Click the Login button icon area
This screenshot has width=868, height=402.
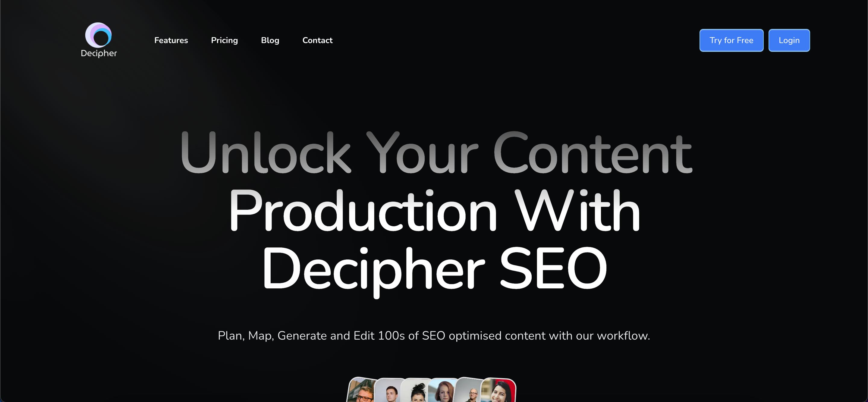coord(789,40)
